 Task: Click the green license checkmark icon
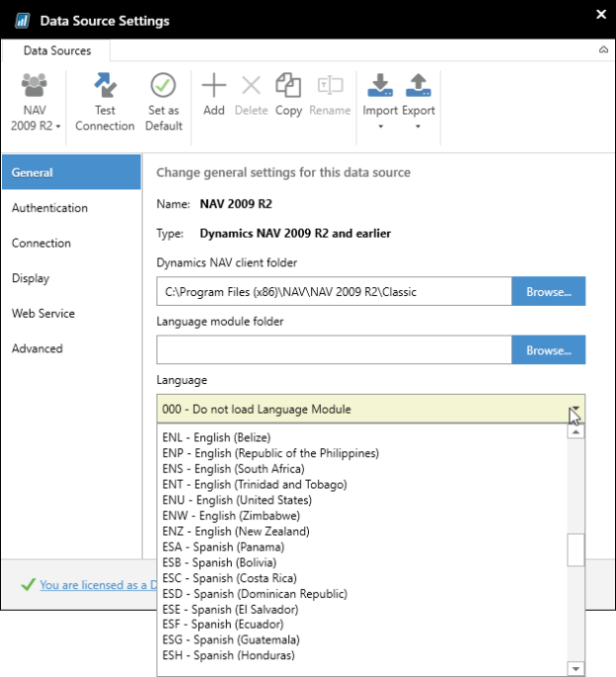click(x=28, y=585)
